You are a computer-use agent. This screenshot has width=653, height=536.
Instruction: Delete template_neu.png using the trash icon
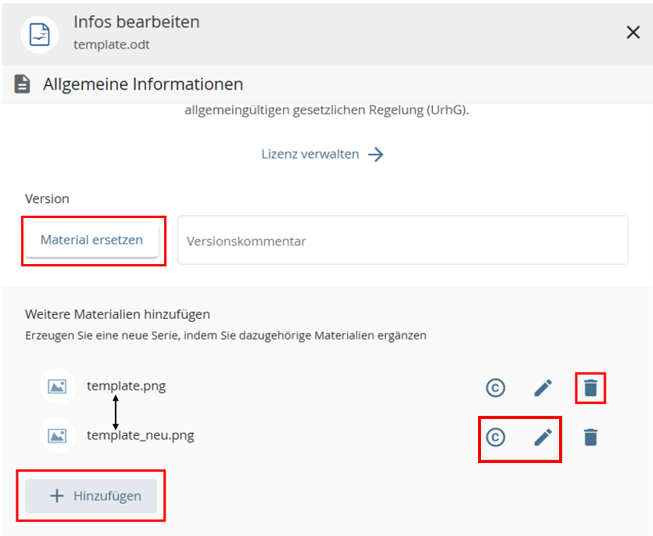591,437
